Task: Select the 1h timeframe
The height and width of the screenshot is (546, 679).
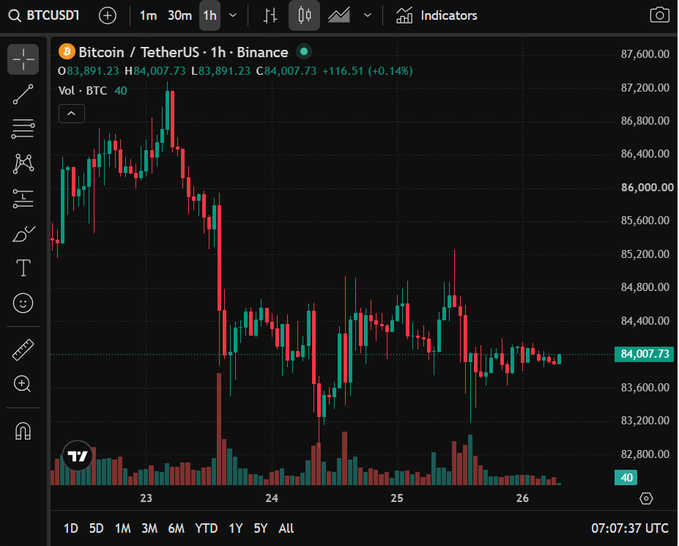Action: (x=210, y=16)
